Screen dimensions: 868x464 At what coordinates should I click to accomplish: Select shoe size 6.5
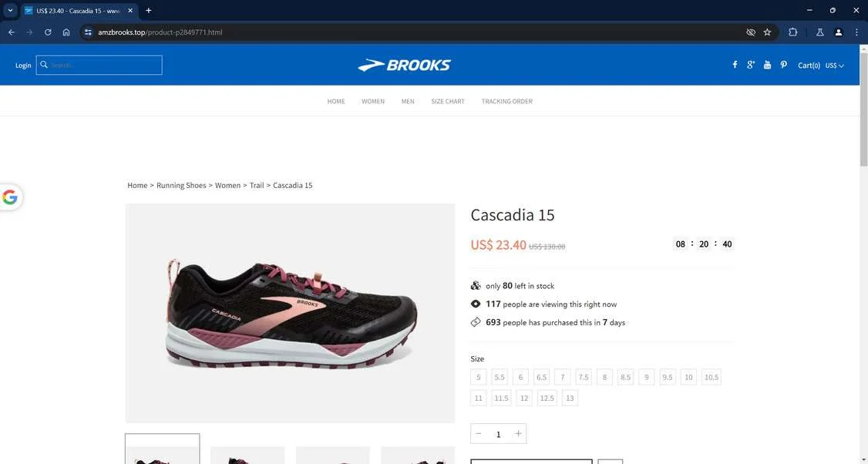[541, 377]
